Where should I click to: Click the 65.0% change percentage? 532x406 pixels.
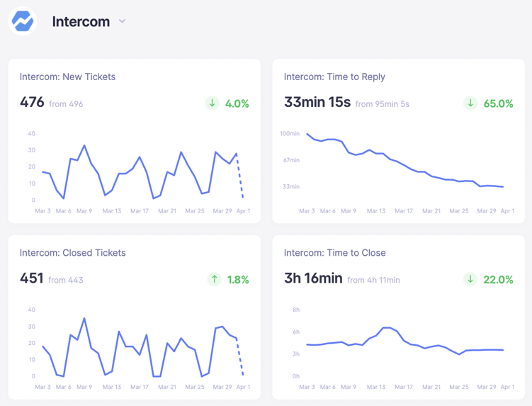coord(498,103)
